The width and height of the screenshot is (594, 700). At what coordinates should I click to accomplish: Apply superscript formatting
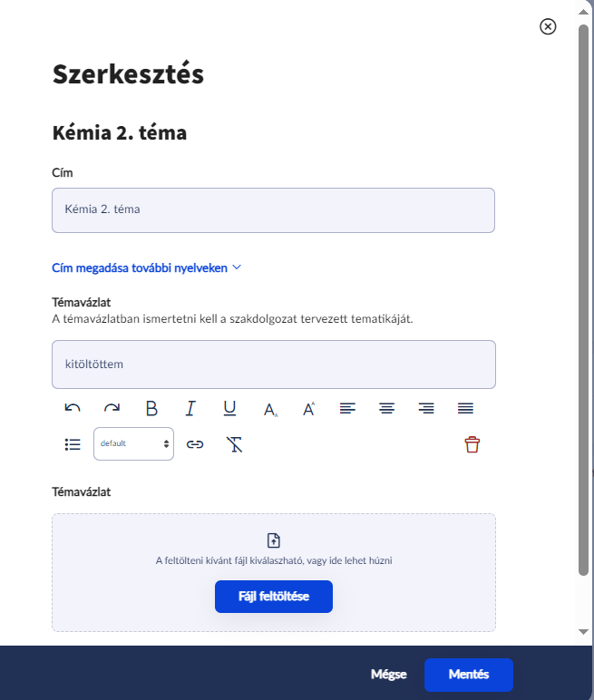coord(308,409)
